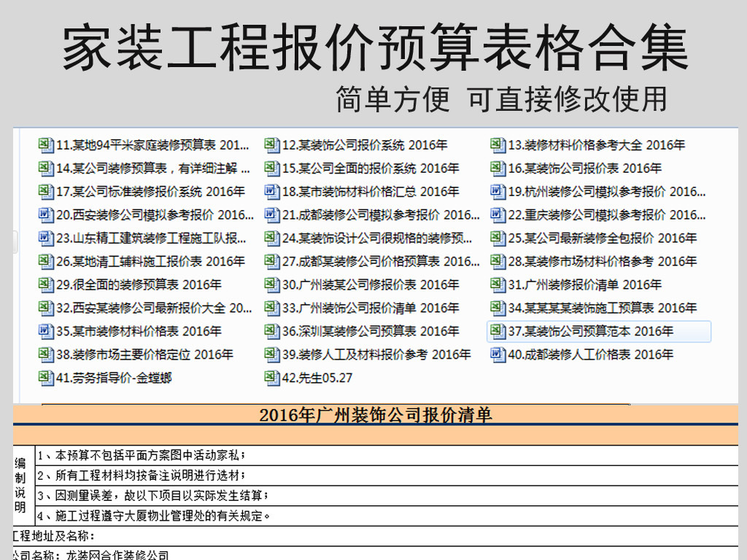Click the 编制说明 merged cell
This screenshot has width=747, height=560.
(x=20, y=485)
